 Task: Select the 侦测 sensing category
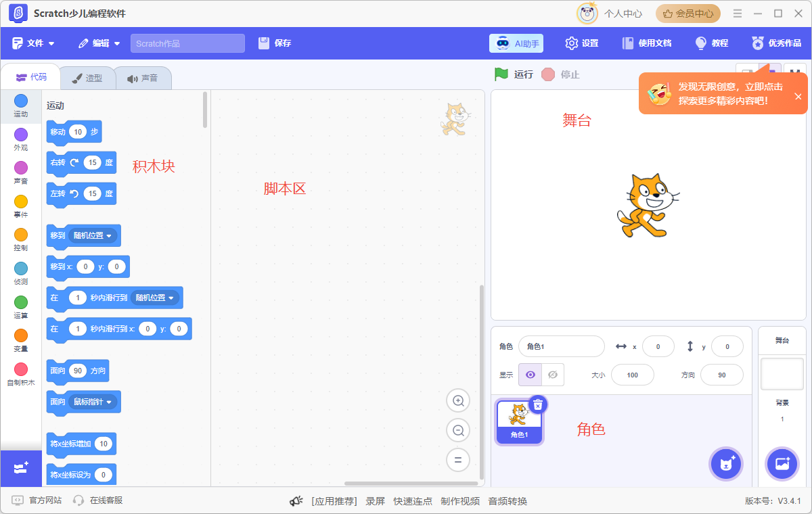click(21, 274)
